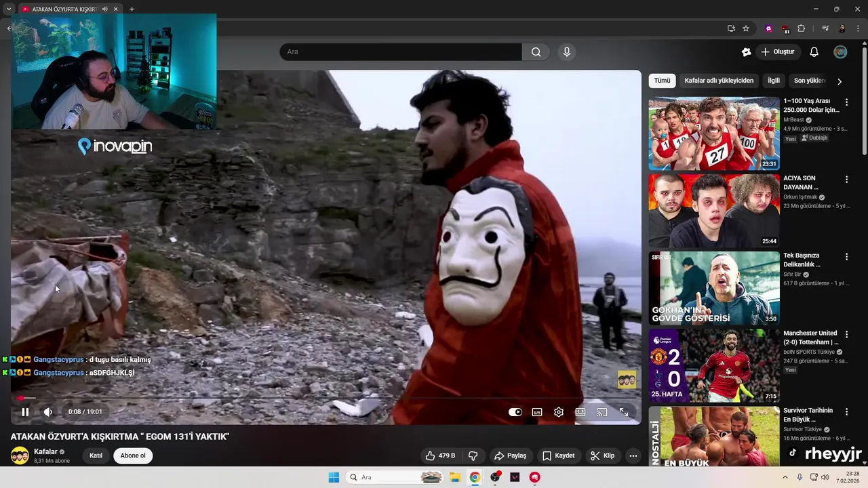Open the Windows Start menu

334,477
